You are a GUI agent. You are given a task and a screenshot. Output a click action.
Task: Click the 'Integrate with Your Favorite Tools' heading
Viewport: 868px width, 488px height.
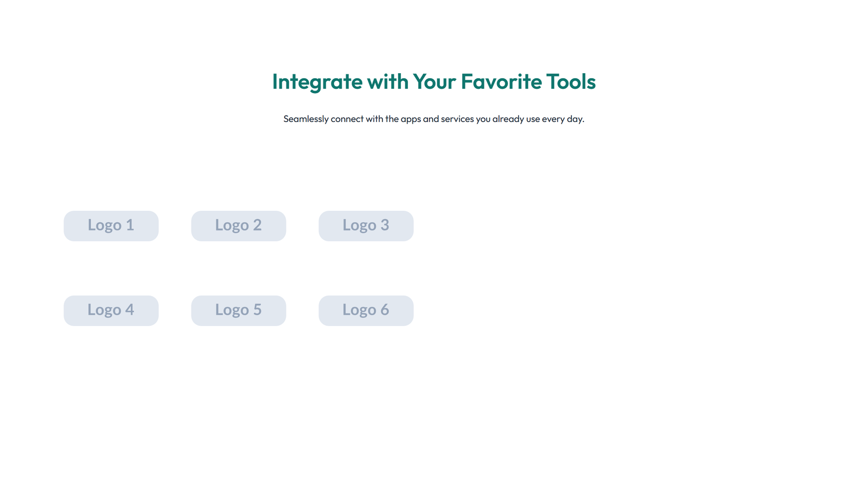(x=433, y=82)
